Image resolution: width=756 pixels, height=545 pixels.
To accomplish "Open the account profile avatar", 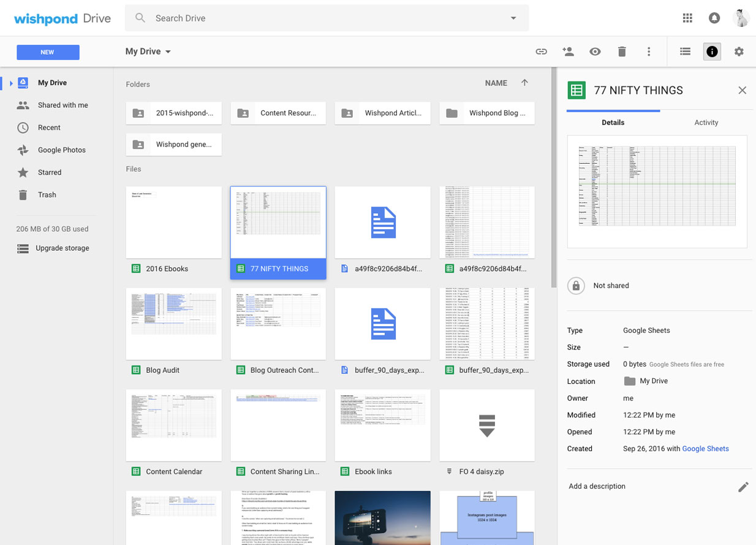I will pos(741,18).
